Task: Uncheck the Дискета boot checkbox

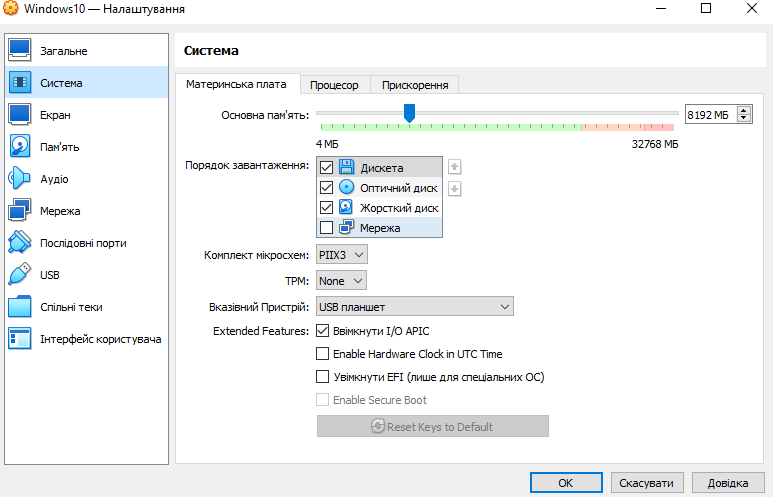Action: pos(326,168)
